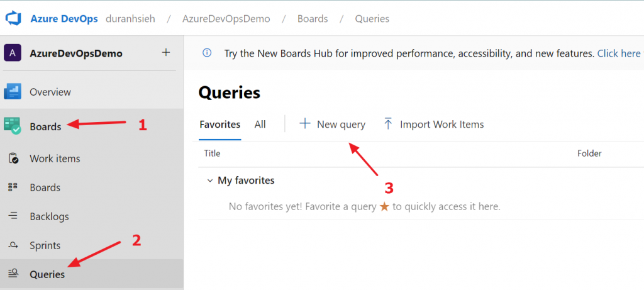Click the plus icon beside AzureDevOpsDemo
This screenshot has width=644, height=290.
(x=166, y=53)
